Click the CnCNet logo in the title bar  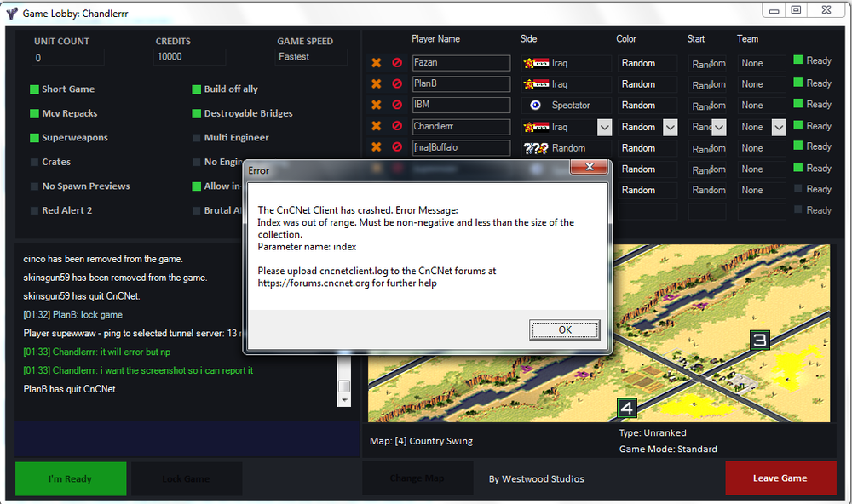click(x=12, y=13)
